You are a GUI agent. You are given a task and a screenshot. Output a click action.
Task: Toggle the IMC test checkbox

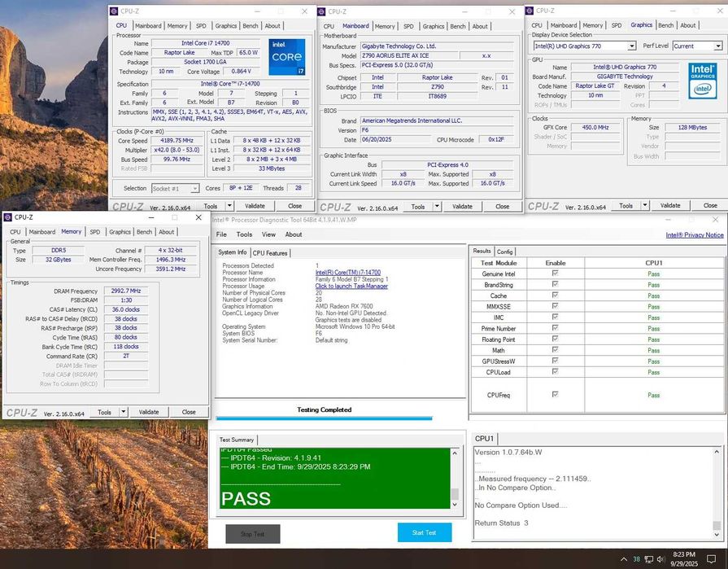(x=555, y=317)
